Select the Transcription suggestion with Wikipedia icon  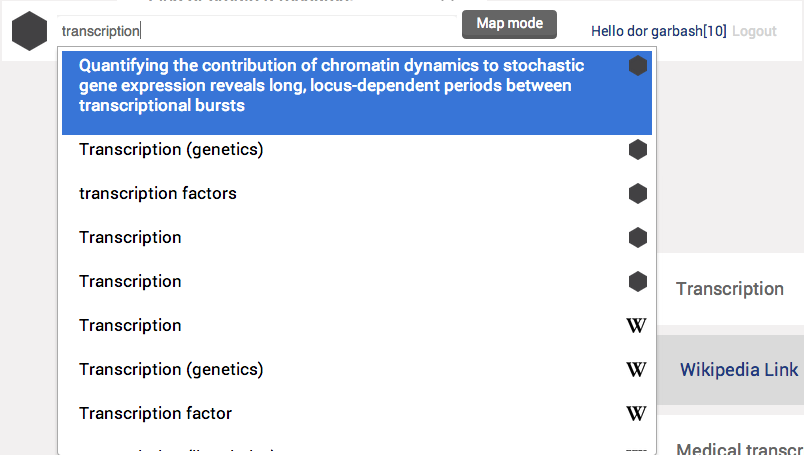pyautogui.click(x=357, y=326)
